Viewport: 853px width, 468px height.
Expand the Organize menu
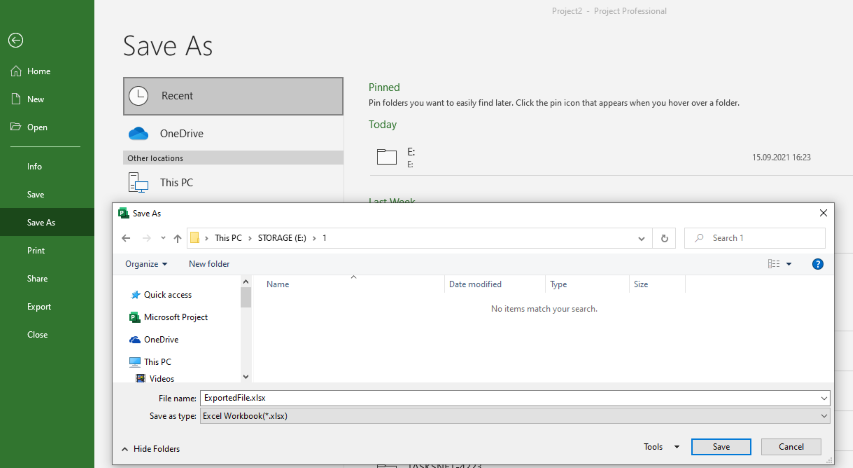point(146,264)
